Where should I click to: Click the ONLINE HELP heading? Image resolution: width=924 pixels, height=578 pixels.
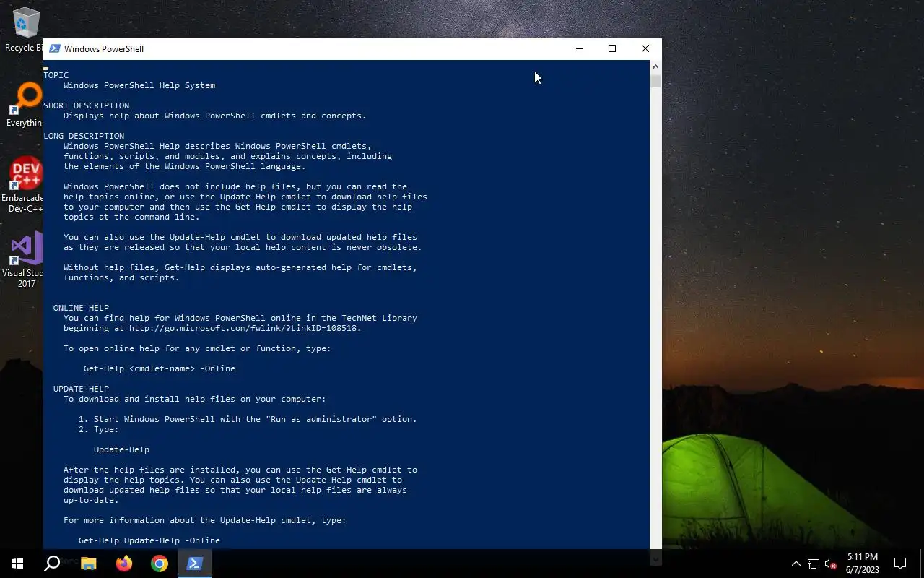[x=81, y=308]
